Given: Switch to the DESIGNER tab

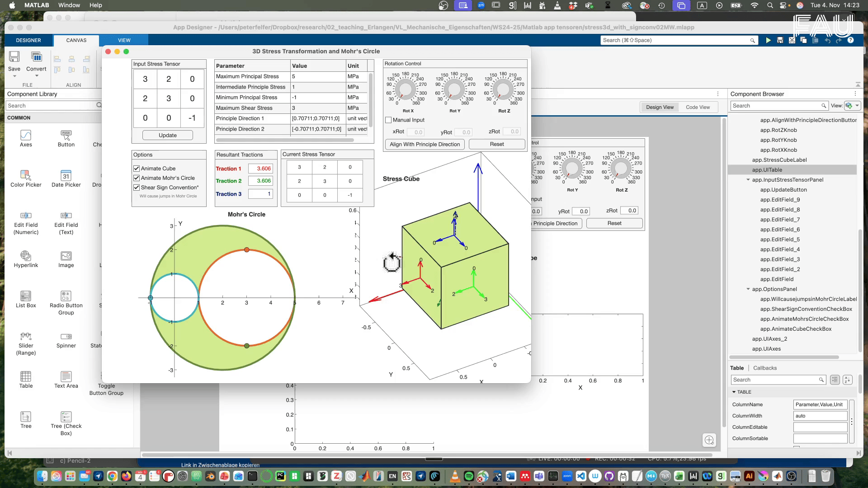Looking at the screenshot, I should point(28,40).
